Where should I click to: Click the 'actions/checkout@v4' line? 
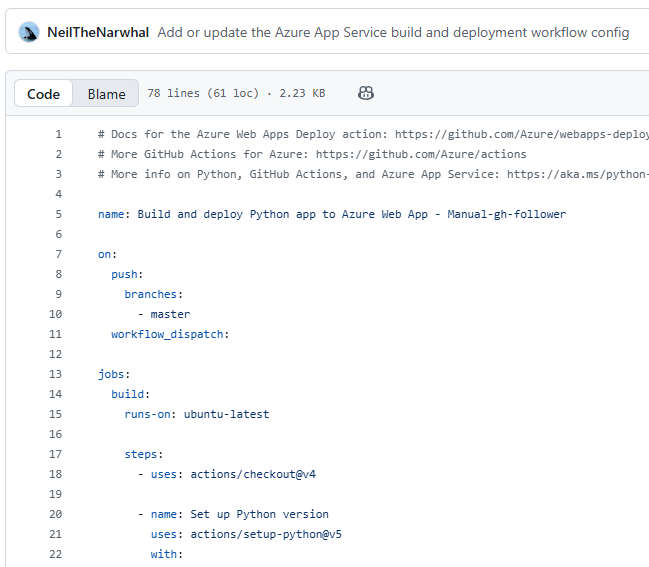pos(227,474)
